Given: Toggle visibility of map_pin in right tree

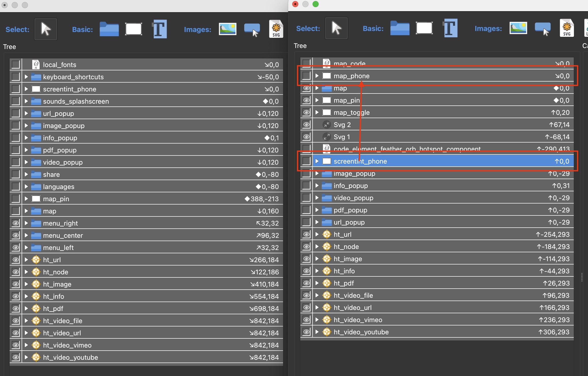Looking at the screenshot, I should pos(306,100).
